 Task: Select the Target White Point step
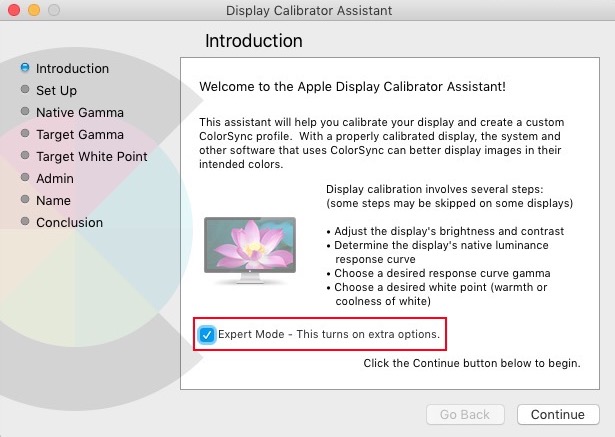click(x=92, y=157)
